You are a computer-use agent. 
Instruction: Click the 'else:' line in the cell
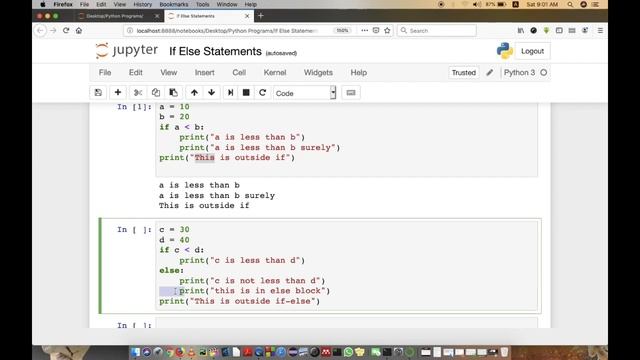pos(171,270)
